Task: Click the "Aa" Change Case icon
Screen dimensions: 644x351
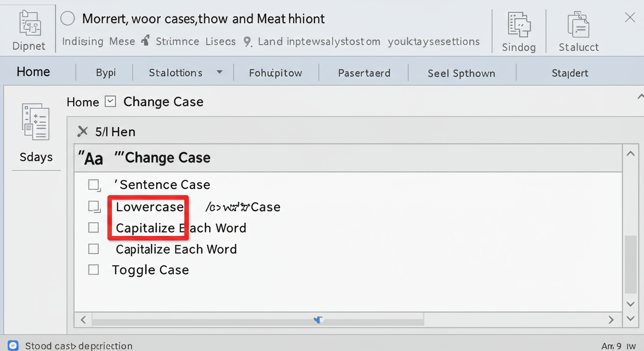Action: point(91,158)
